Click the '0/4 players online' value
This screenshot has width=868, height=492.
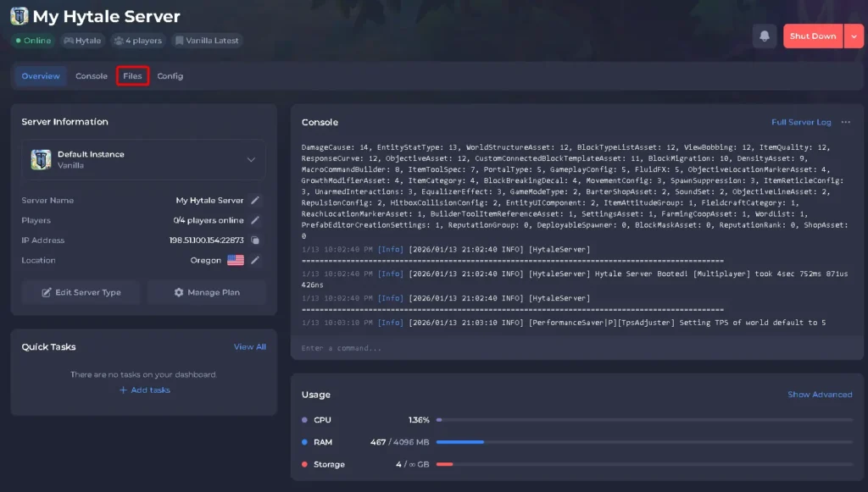point(209,220)
